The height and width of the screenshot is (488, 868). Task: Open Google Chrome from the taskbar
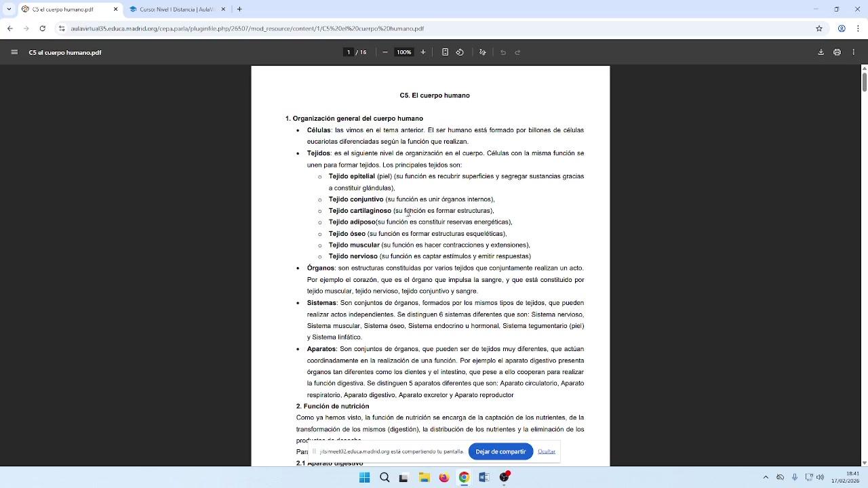coord(464,477)
